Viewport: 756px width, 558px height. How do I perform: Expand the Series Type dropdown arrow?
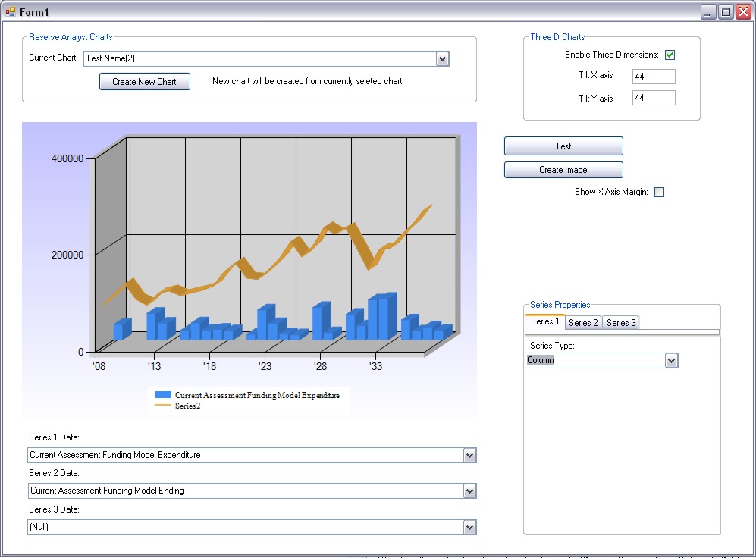(x=671, y=360)
